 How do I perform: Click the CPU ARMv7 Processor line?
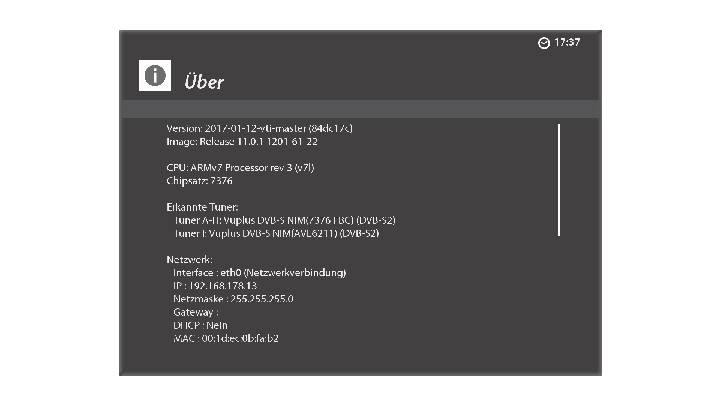240,168
